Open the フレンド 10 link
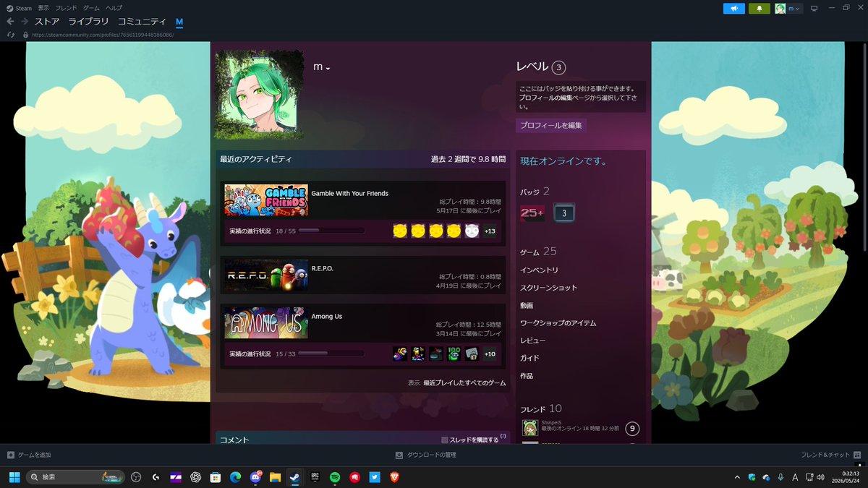The image size is (868, 488). [x=541, y=408]
